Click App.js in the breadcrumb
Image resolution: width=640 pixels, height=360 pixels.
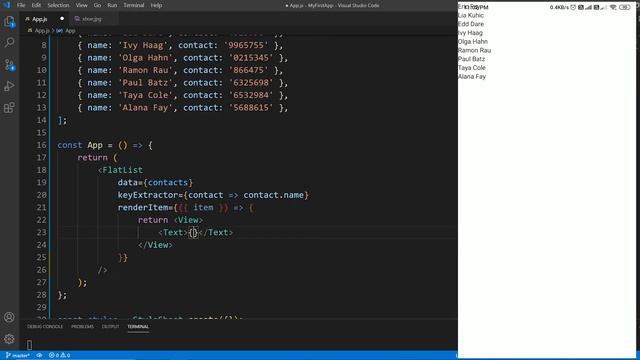coord(42,31)
